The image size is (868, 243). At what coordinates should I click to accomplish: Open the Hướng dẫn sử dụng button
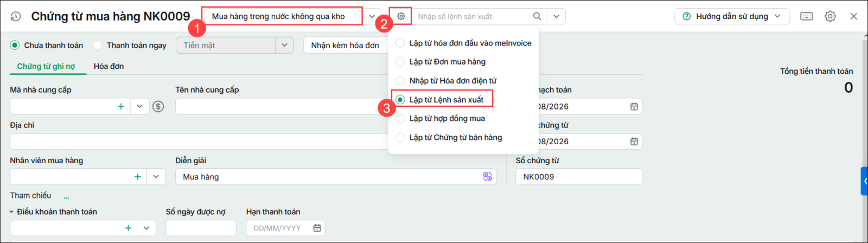pyautogui.click(x=732, y=16)
